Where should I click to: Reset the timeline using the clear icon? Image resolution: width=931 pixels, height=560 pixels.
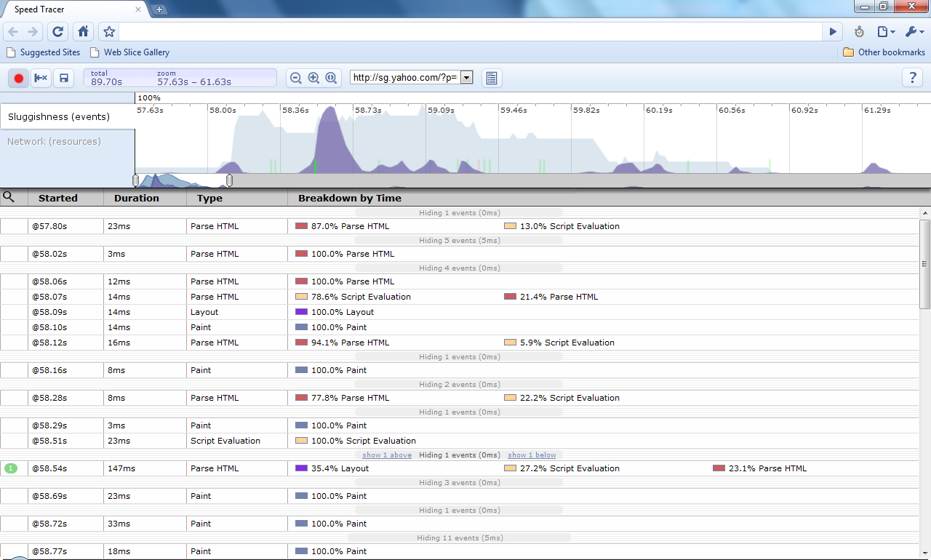point(41,78)
